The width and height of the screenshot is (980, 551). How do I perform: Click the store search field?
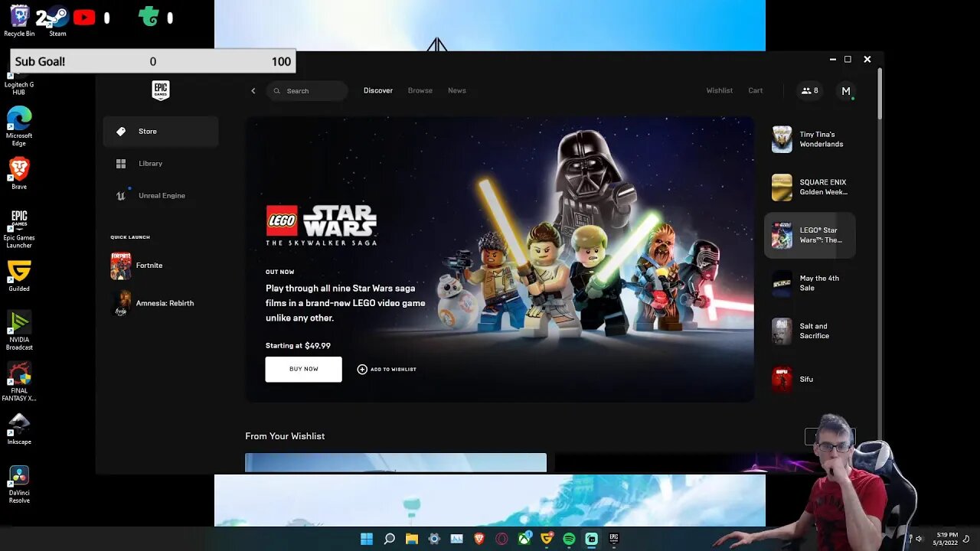pos(307,91)
